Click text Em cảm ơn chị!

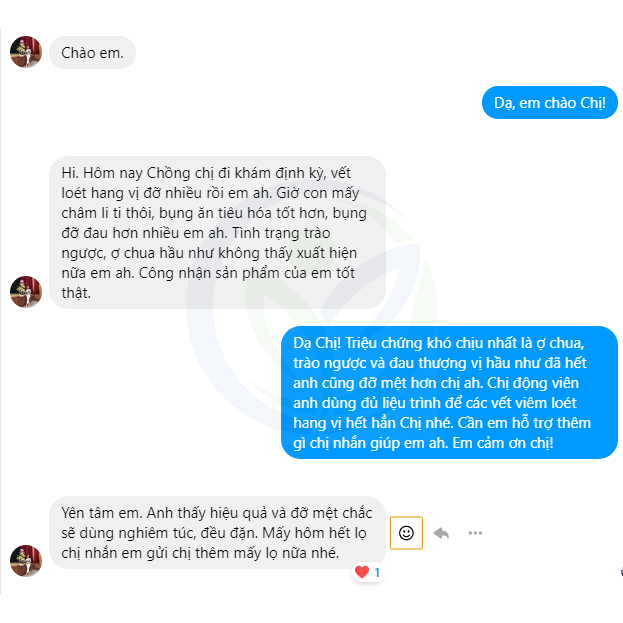click(503, 443)
